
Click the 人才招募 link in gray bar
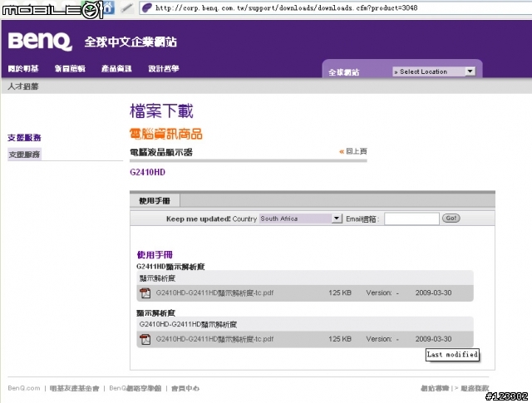(23, 86)
